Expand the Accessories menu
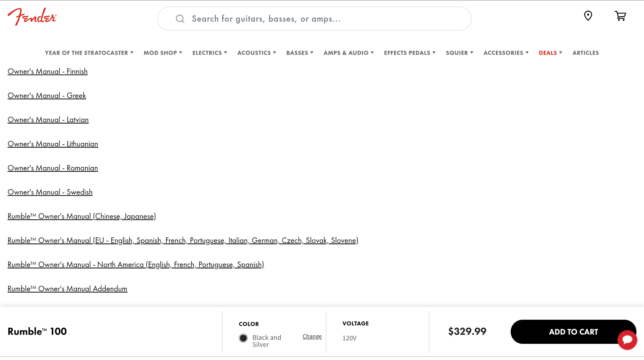Screen dimensions: 644x360 pos(506,53)
